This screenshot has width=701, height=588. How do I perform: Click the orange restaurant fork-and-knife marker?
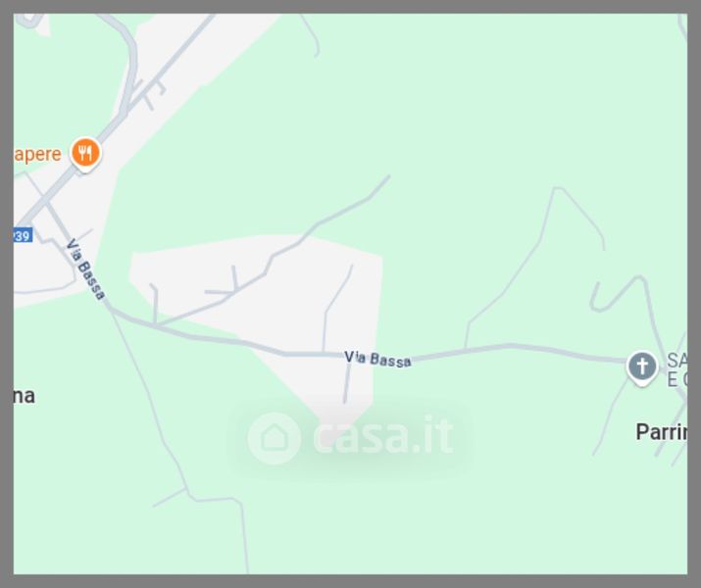pos(85,154)
